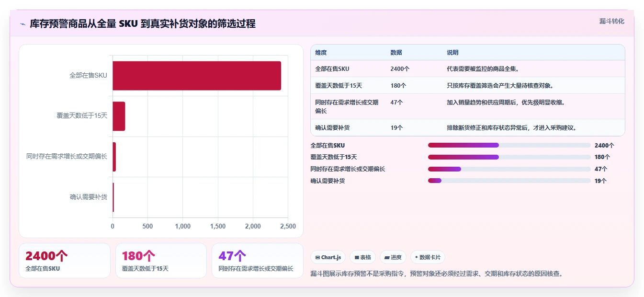Click the 覆盖天数低于15天 progress bar
The image size is (644, 297).
[509, 157]
